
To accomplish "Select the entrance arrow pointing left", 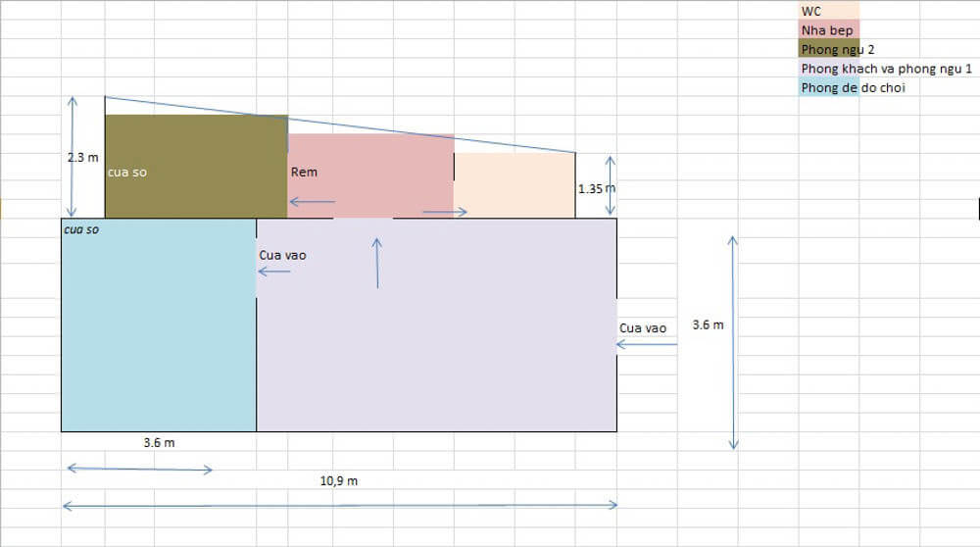I will [646, 344].
